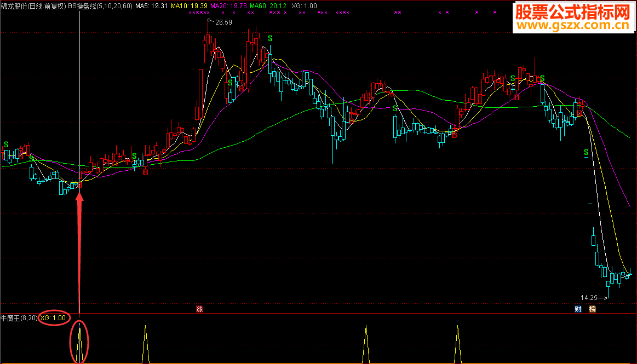The height and width of the screenshot is (364, 637).
Task: Click the signal spike under the cursor line
Action: (79, 344)
